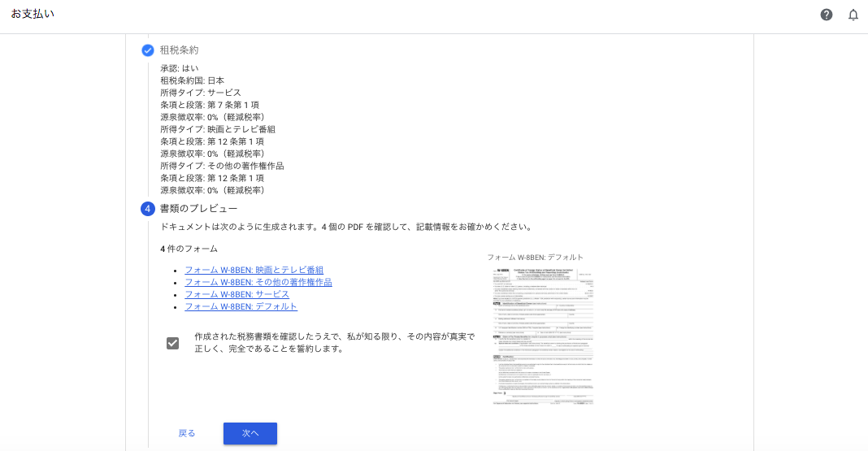Viewport: 868px width, 451px height.
Task: Open the フォーム W-8BEN: サービス link
Action: point(237,294)
